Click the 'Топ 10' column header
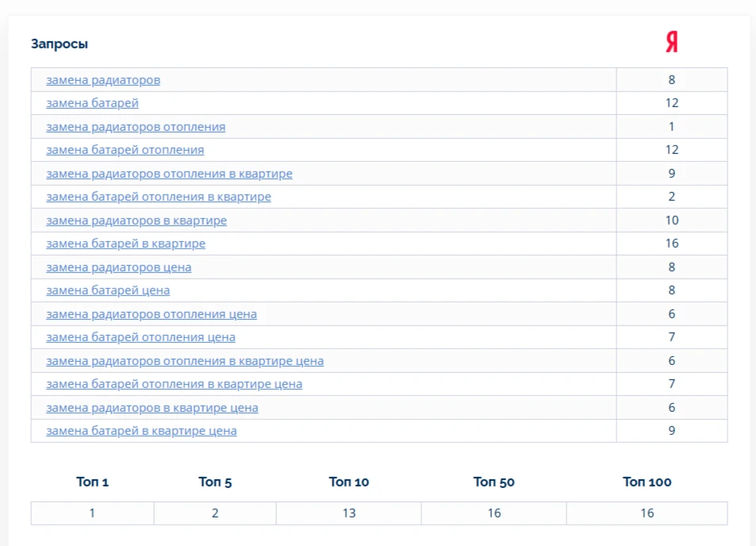The width and height of the screenshot is (756, 546). click(348, 482)
